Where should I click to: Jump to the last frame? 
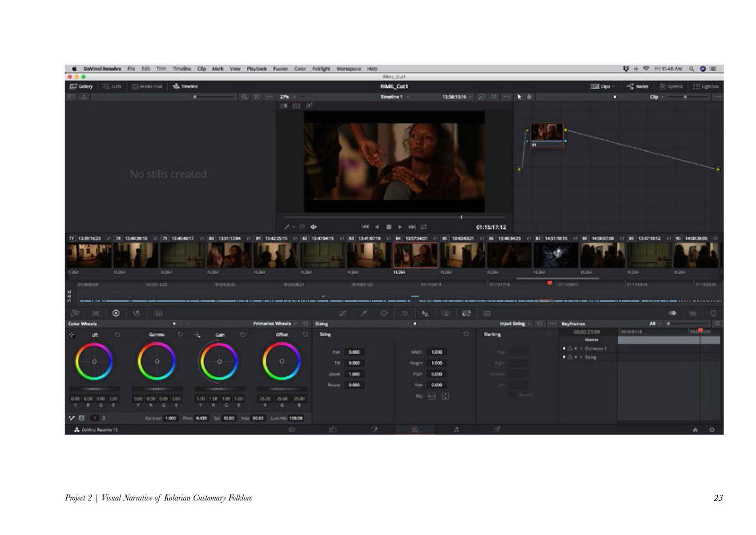412,227
